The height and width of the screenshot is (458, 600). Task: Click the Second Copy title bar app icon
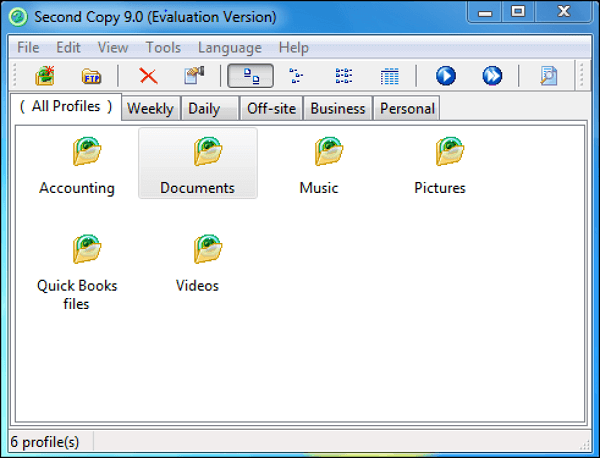(18, 17)
